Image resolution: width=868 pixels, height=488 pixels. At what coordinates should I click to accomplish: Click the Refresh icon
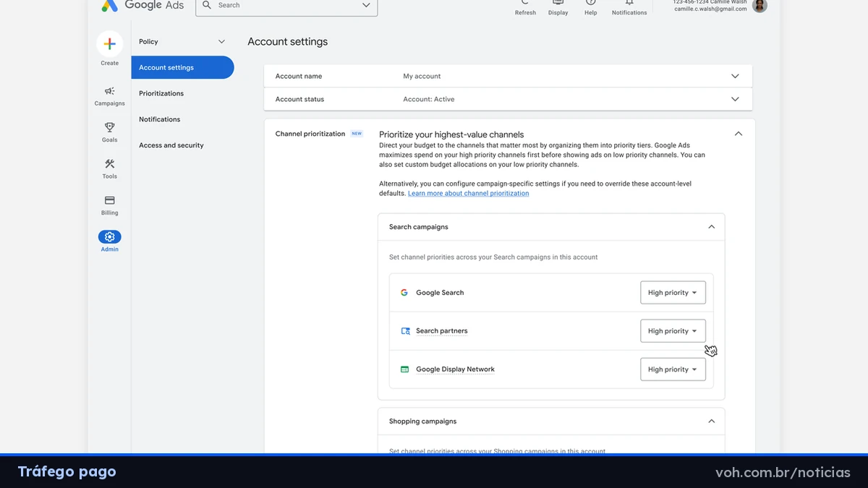click(x=525, y=3)
